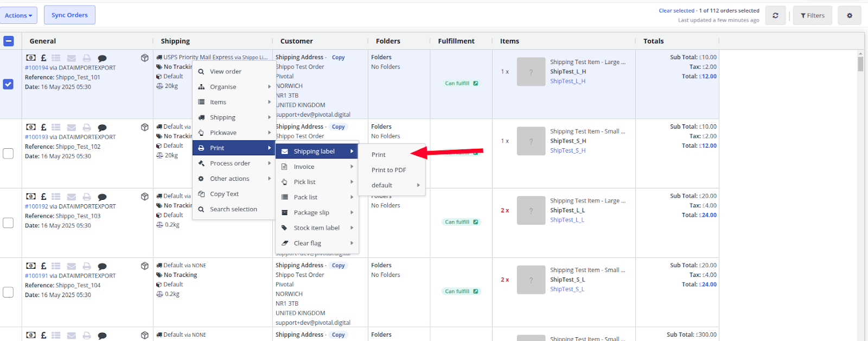The height and width of the screenshot is (341, 868).
Task: Expand the Pickwave submenu
Action: coord(234,132)
